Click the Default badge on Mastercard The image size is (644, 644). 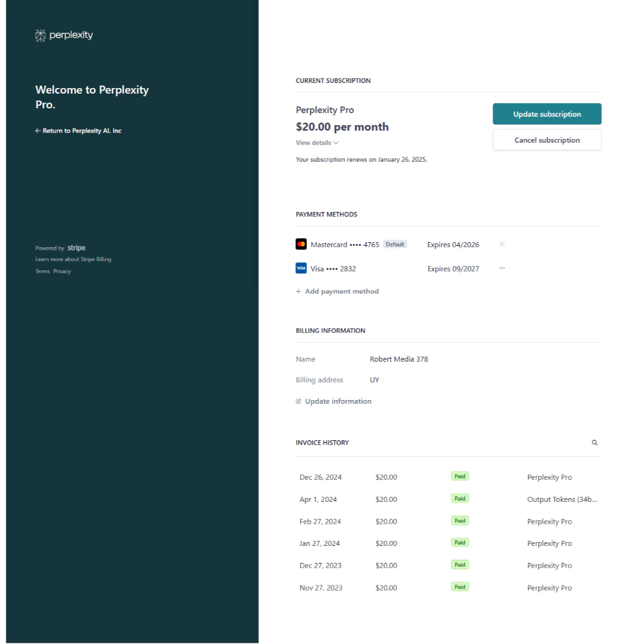pos(395,244)
